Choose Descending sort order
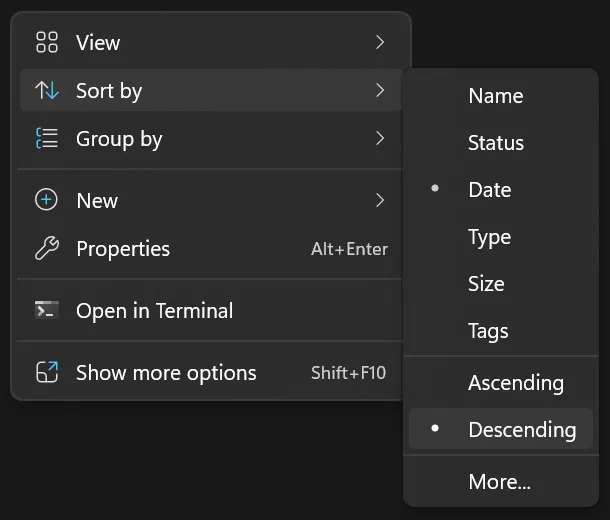Viewport: 610px width, 520px height. pos(521,430)
